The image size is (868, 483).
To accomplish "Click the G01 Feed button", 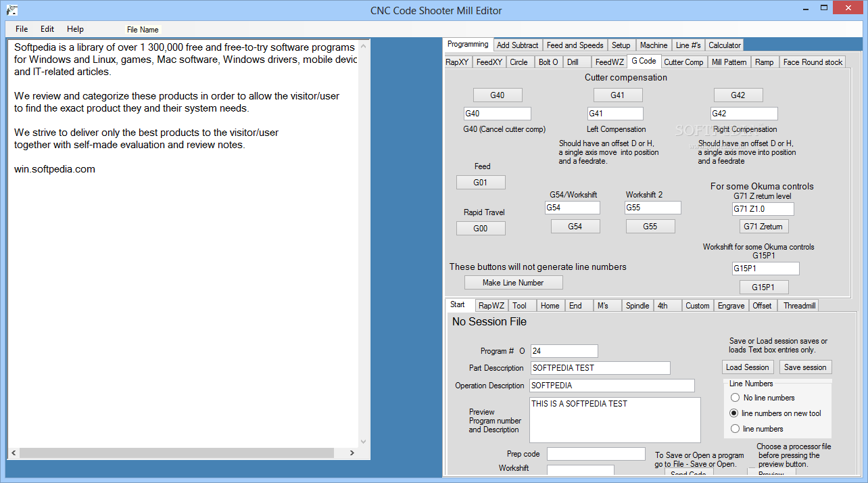I will (x=481, y=183).
